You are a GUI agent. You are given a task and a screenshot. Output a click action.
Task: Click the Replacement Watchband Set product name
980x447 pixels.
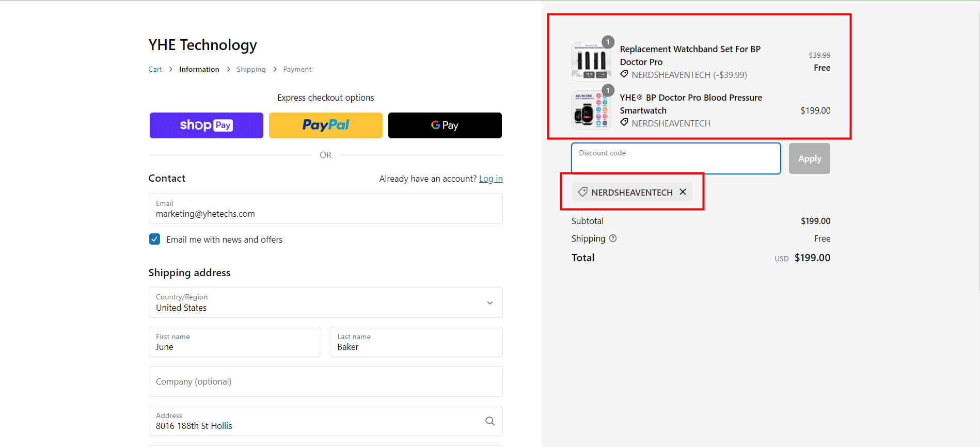(x=690, y=55)
